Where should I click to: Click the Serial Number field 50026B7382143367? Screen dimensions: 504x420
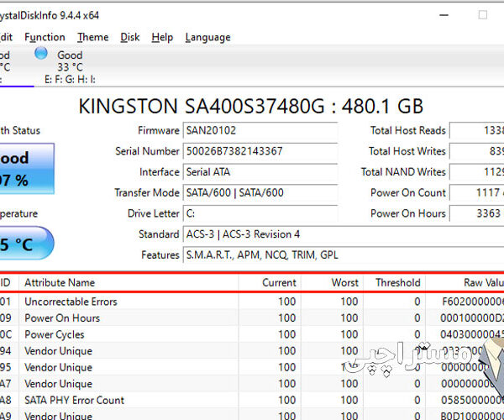coord(260,151)
